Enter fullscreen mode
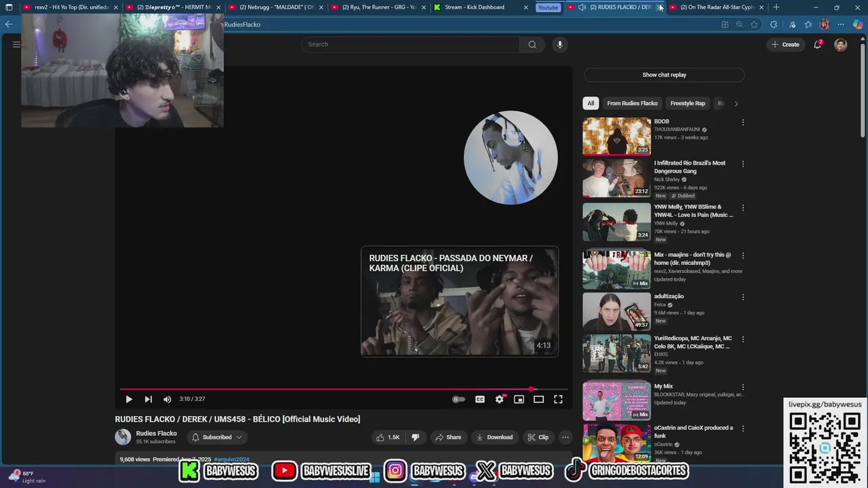This screenshot has height=488, width=868. [558, 399]
